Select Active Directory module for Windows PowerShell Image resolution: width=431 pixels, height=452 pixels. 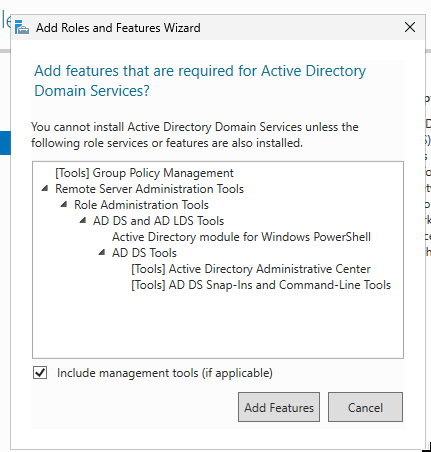(x=241, y=237)
